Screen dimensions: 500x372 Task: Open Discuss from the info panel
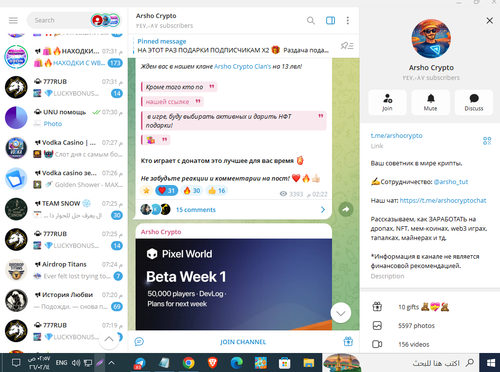(x=474, y=102)
